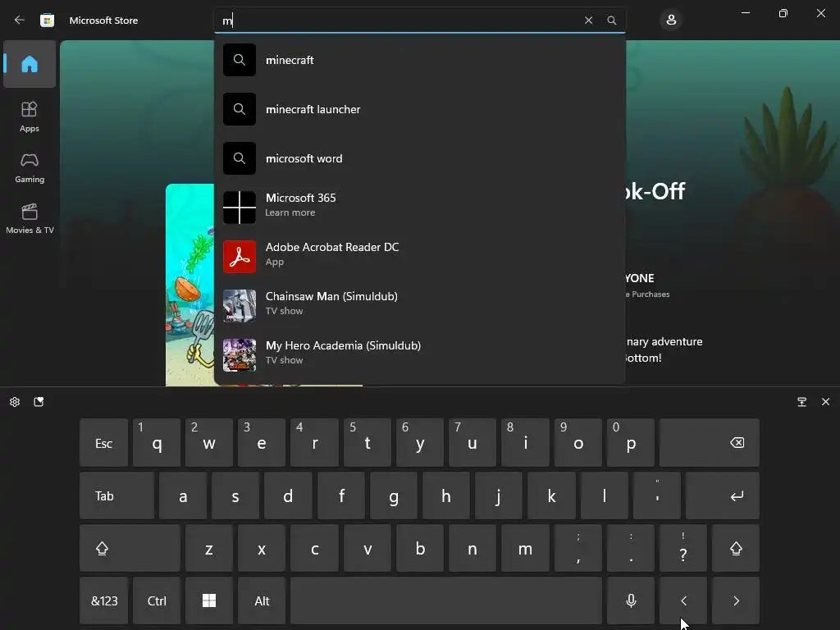
Task: Tap the g key
Action: [x=393, y=495]
